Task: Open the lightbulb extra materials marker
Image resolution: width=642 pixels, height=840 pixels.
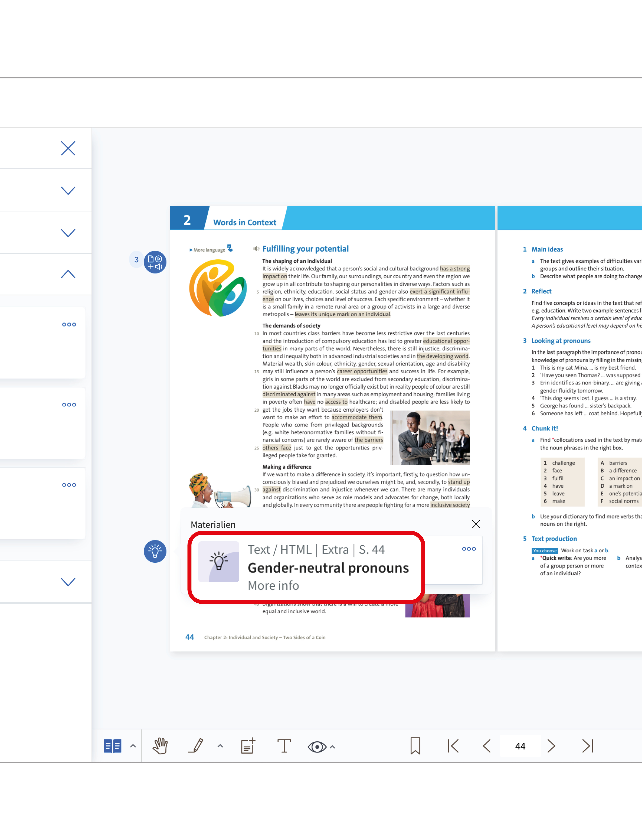Action: coord(155,551)
